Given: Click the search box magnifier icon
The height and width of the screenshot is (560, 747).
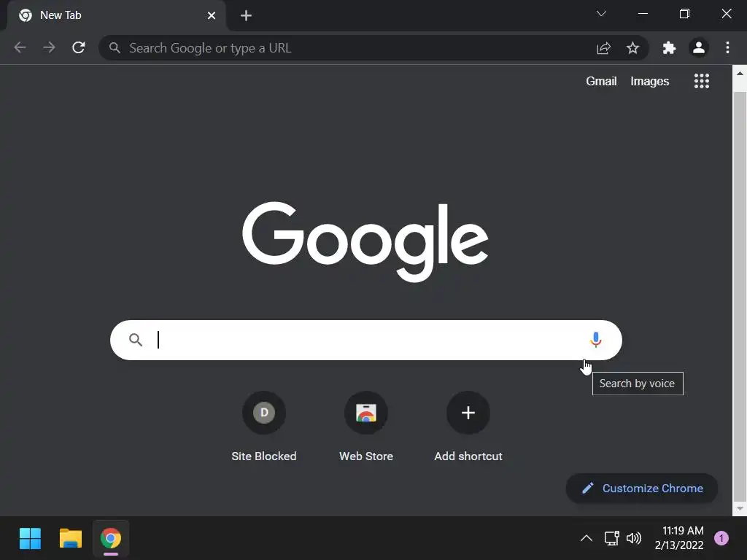Looking at the screenshot, I should tap(136, 340).
